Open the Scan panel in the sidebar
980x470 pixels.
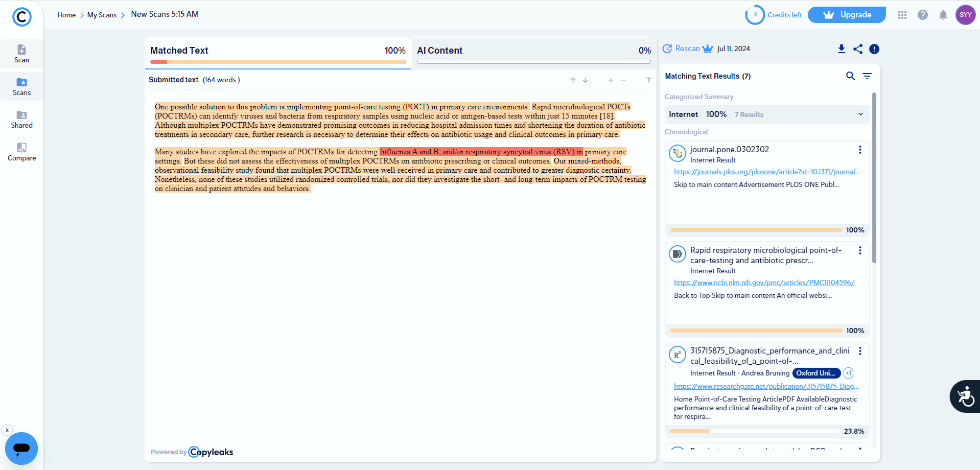tap(21, 54)
